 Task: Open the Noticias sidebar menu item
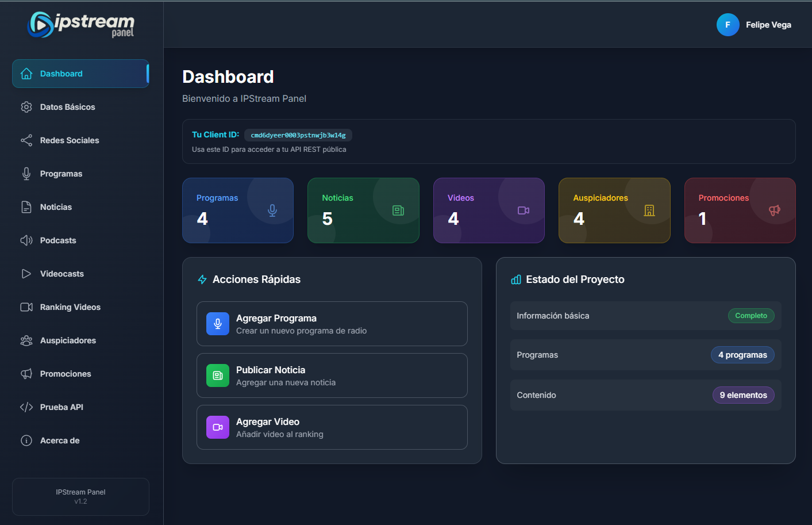coord(56,207)
